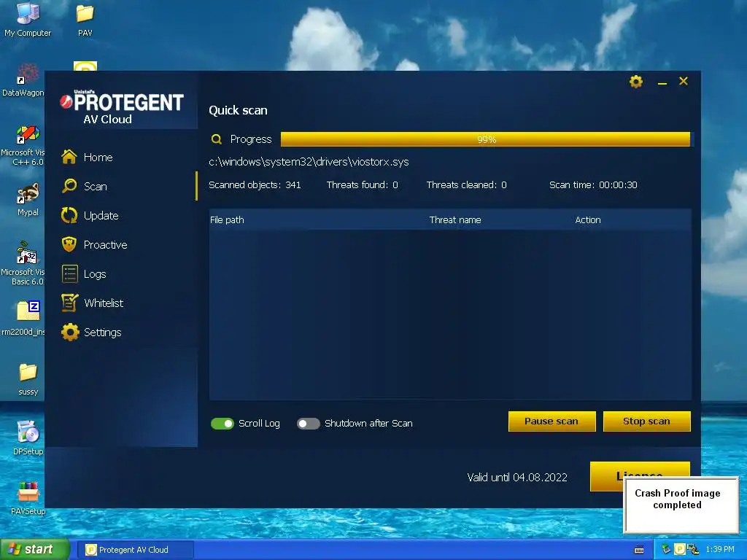
Task: Click the Protegent AV Cloud logo
Action: pos(122,107)
